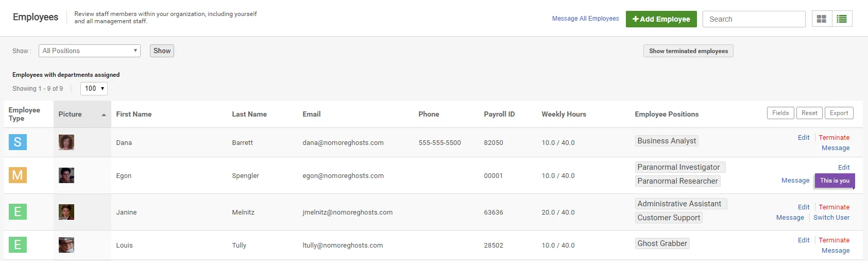
Task: Click the Paranormal Researcher position tag
Action: pos(677,181)
